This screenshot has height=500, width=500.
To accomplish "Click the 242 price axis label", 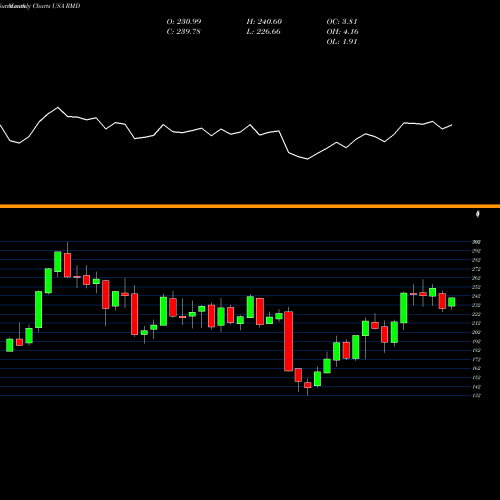I will coord(476,296).
